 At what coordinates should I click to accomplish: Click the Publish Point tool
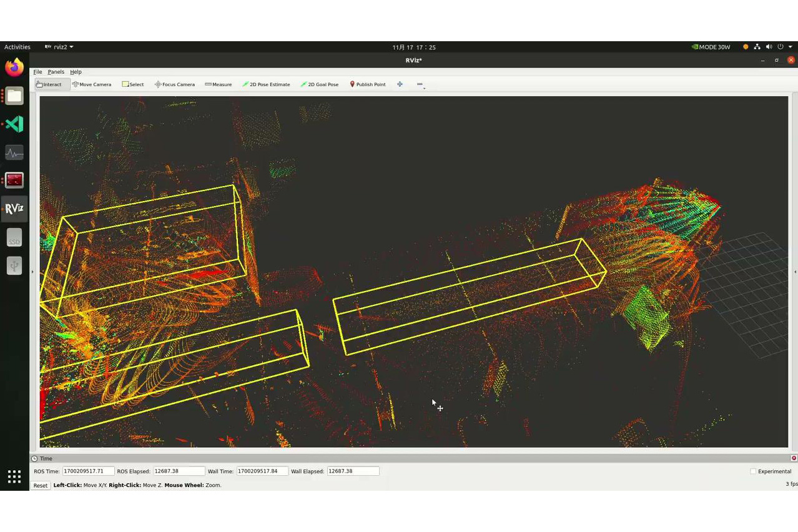point(367,84)
